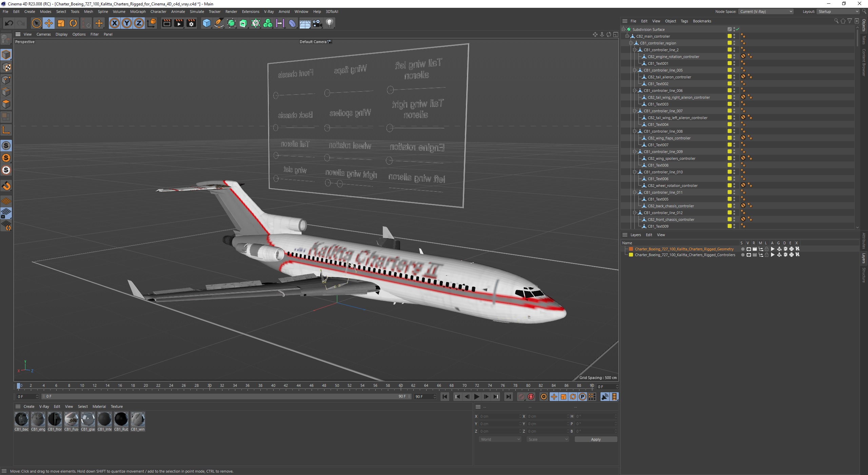Toggle visibility of Geometry layer eye icon
Viewport: 868px width, 475px height.
749,249
